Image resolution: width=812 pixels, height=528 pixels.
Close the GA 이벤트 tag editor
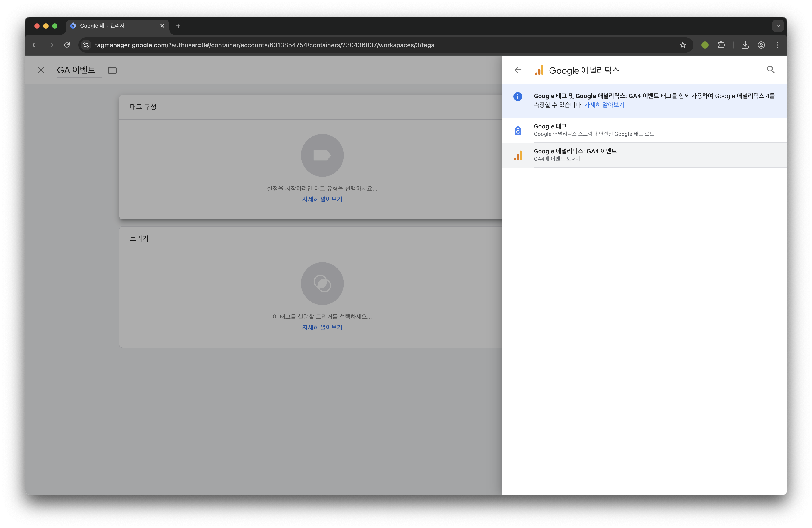click(x=41, y=70)
